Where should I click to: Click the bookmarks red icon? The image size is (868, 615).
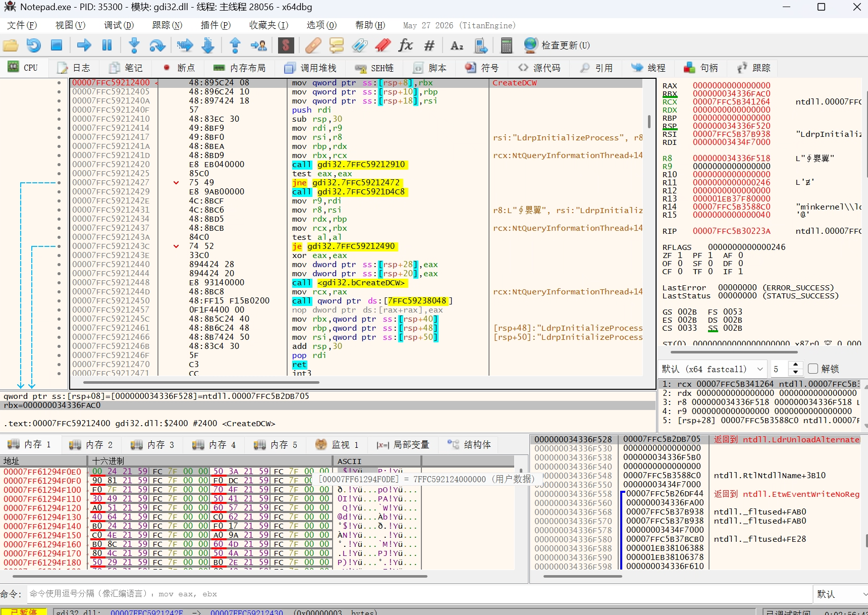(383, 45)
